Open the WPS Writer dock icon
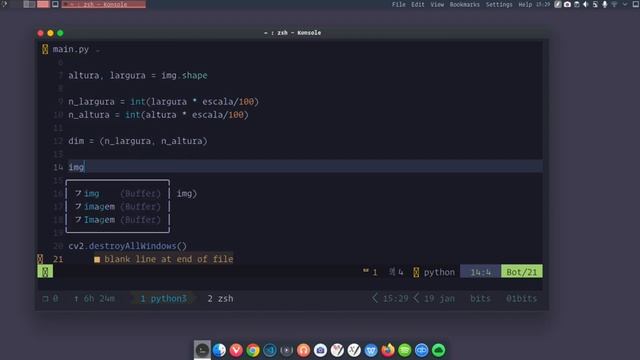This screenshot has height=360, width=640. click(x=371, y=350)
